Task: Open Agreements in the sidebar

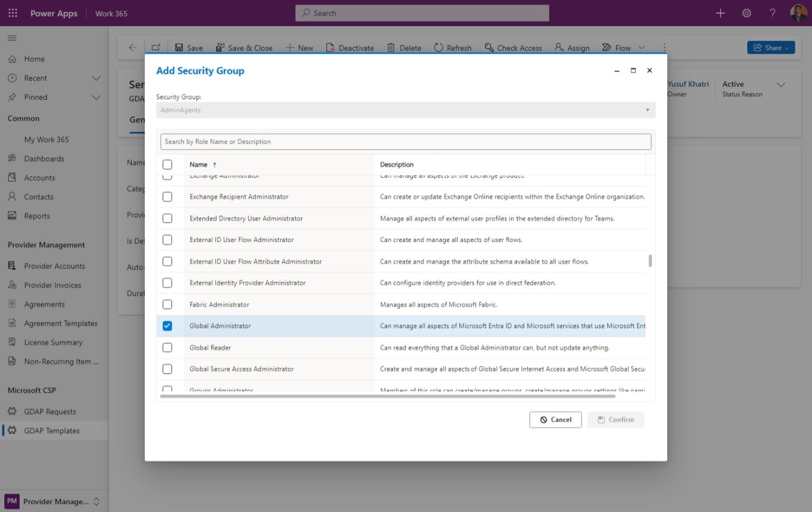Action: (45, 304)
